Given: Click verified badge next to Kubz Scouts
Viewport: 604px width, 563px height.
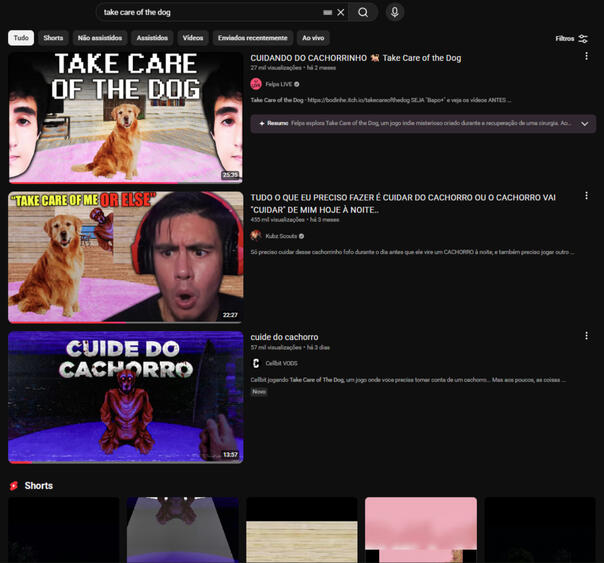Looking at the screenshot, I should pyautogui.click(x=302, y=236).
